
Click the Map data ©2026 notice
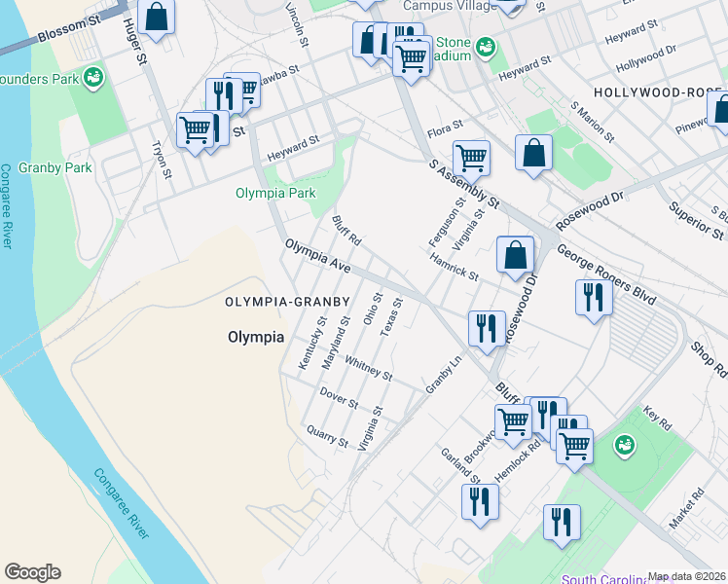pos(687,576)
